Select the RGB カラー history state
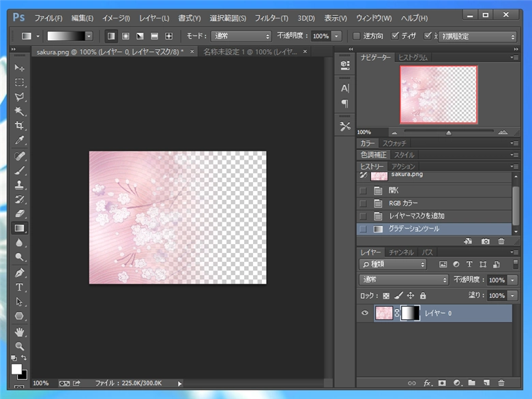 point(403,203)
